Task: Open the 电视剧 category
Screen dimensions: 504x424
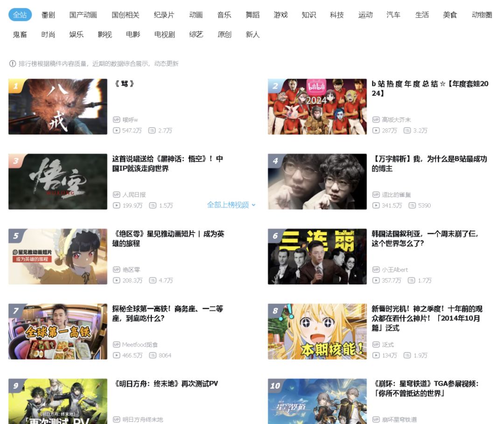Action: coord(165,35)
